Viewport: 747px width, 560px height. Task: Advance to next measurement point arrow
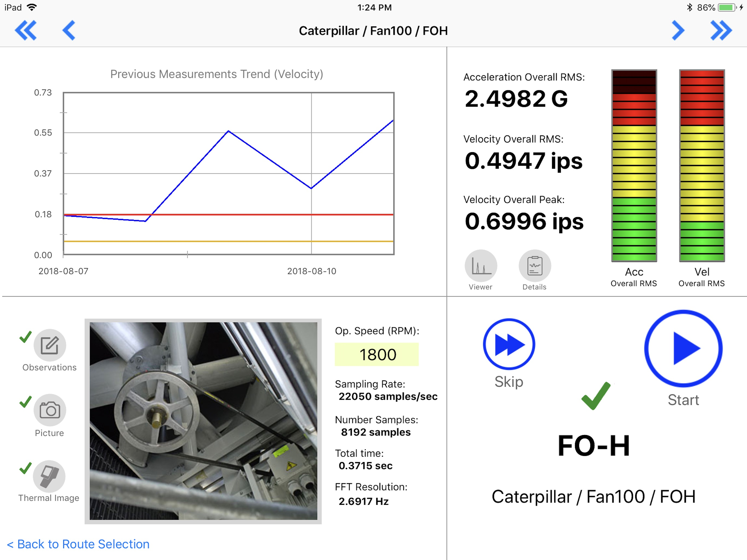point(678,30)
